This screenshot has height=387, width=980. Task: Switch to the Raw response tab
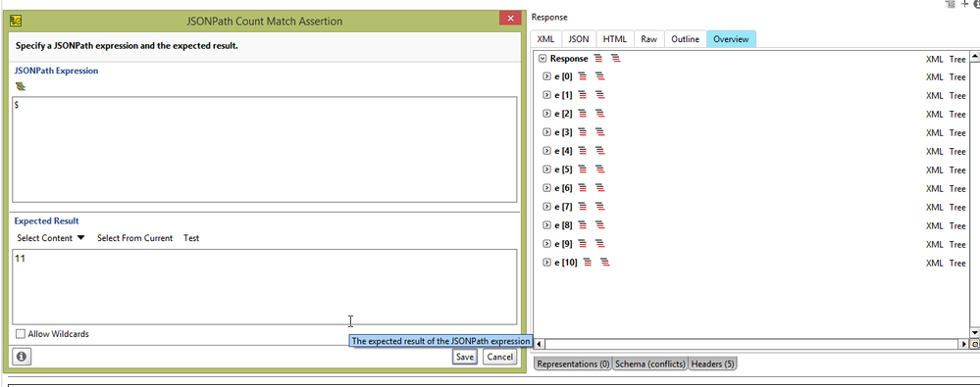[649, 39]
